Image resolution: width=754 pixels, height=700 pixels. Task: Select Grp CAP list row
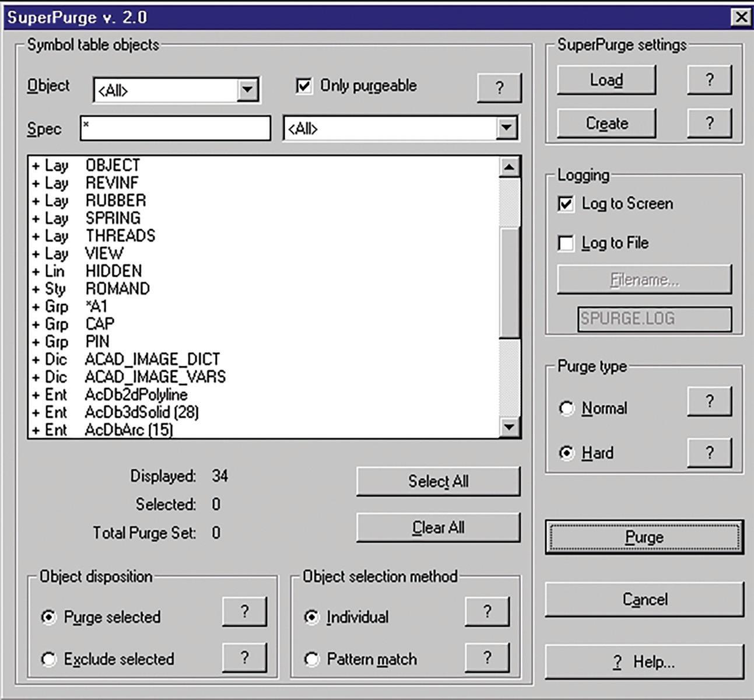pos(264,324)
